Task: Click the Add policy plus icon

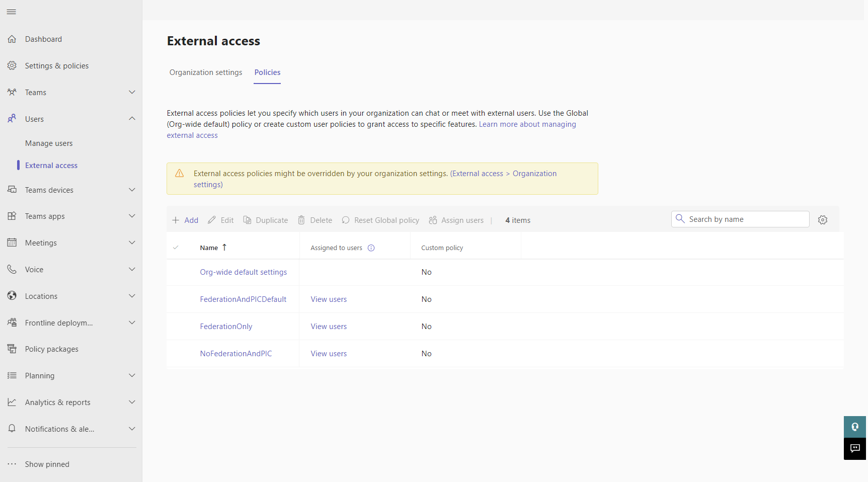Action: pyautogui.click(x=176, y=220)
